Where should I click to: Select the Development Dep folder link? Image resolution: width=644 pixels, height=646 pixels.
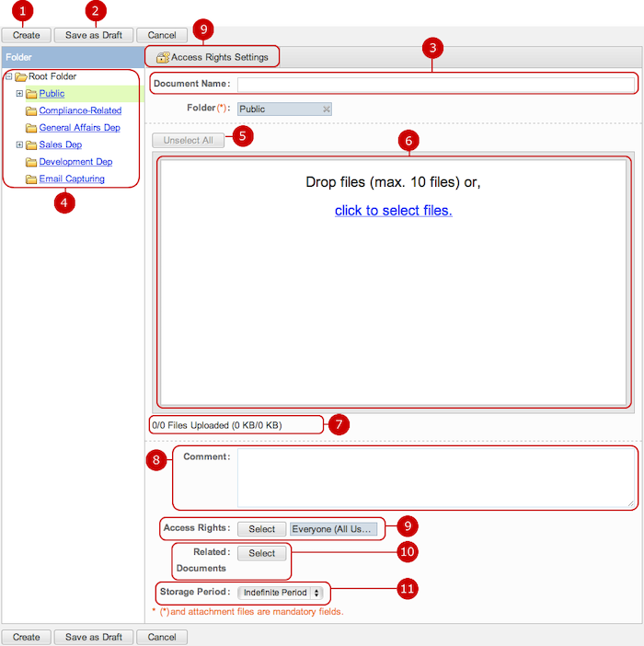(75, 162)
